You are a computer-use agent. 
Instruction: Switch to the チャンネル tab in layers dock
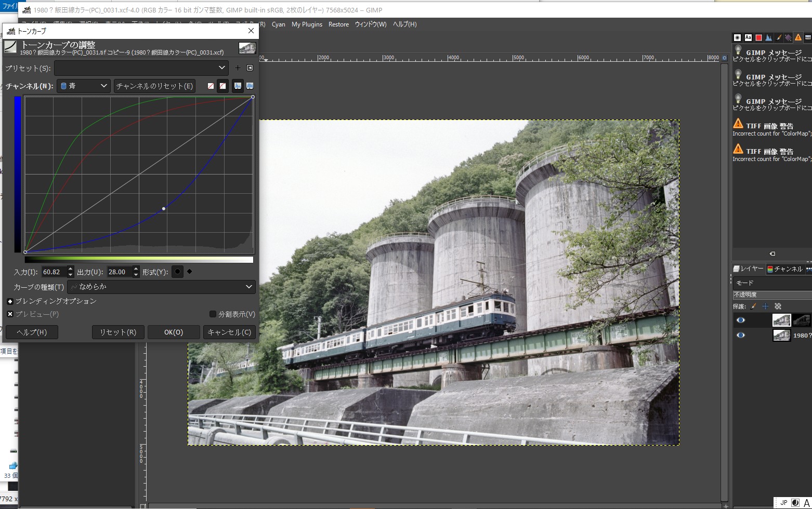tap(784, 269)
